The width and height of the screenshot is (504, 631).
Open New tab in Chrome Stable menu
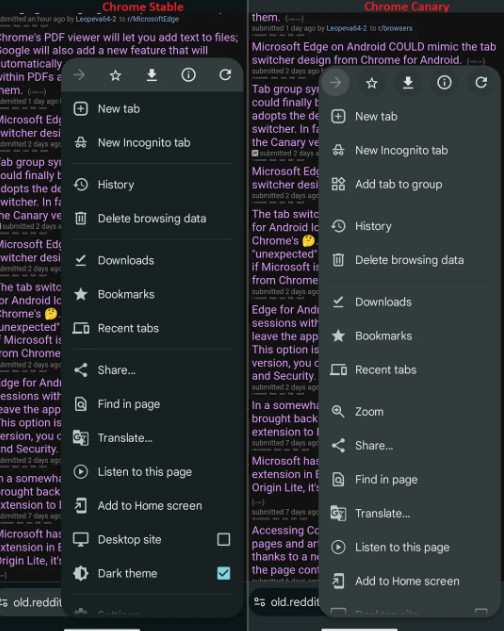(153, 109)
